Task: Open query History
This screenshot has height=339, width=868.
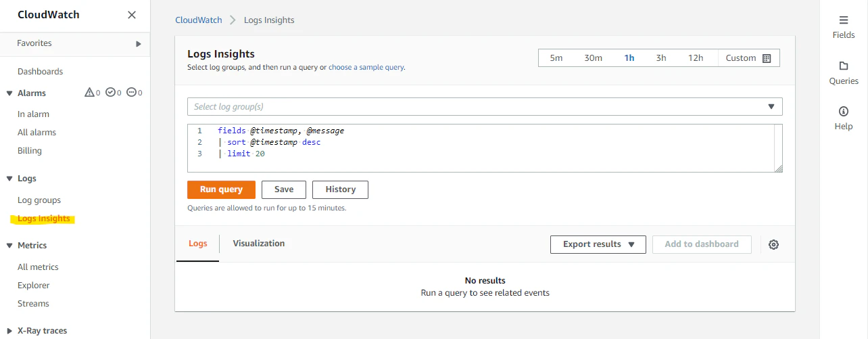Action: [340, 189]
